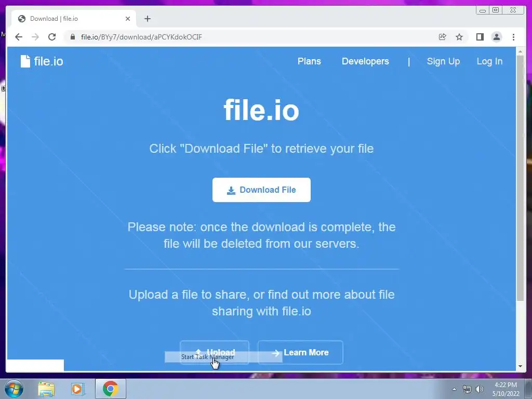Viewport: 532px width, 399px height.
Task: Click the Download File button
Action: coord(261,190)
